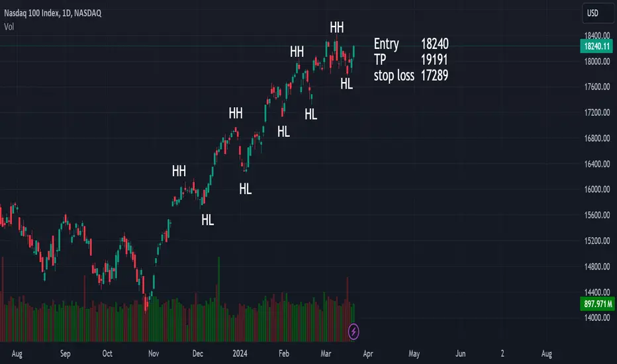Click the HH label near 16400 level
Viewport: 617px width, 364px height.
pos(179,171)
